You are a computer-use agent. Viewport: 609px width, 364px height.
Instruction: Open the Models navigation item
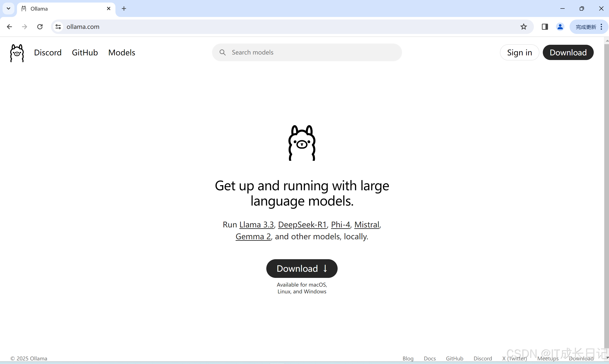122,52
